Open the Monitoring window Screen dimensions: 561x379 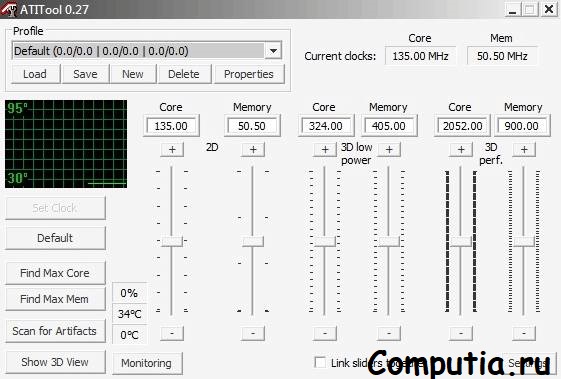147,363
